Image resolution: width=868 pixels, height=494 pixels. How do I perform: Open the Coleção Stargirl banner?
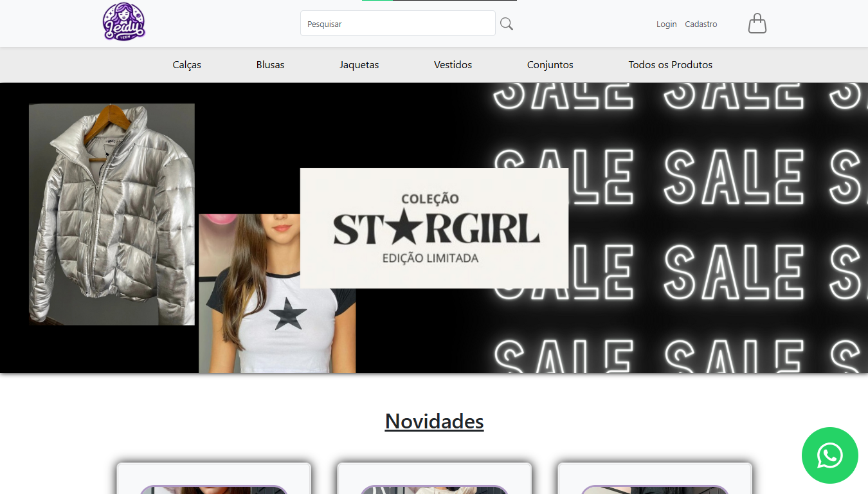pos(434,228)
